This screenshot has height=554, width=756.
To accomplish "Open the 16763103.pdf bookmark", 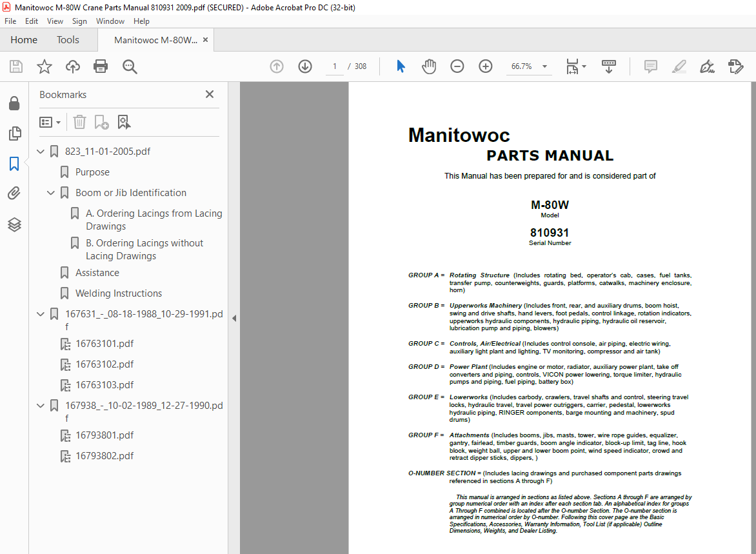I will [x=104, y=385].
